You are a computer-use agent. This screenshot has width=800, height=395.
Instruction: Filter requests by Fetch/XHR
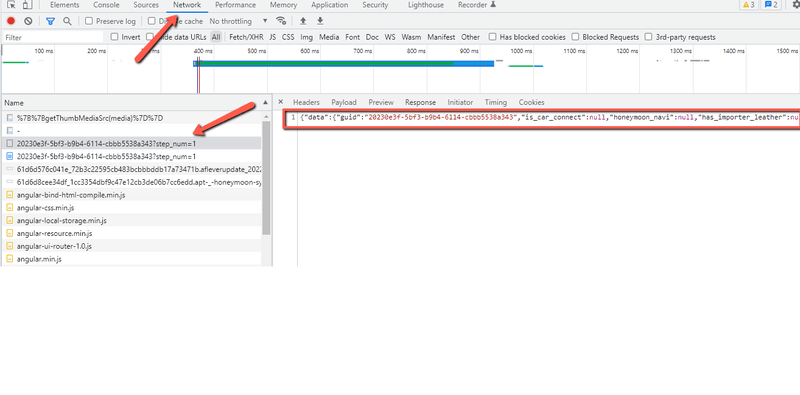pyautogui.click(x=246, y=37)
